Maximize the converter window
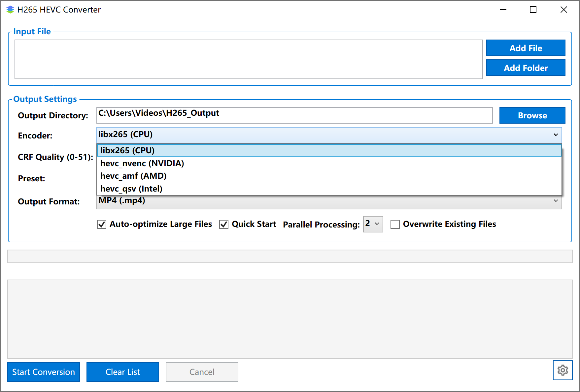The width and height of the screenshot is (580, 392). point(533,10)
